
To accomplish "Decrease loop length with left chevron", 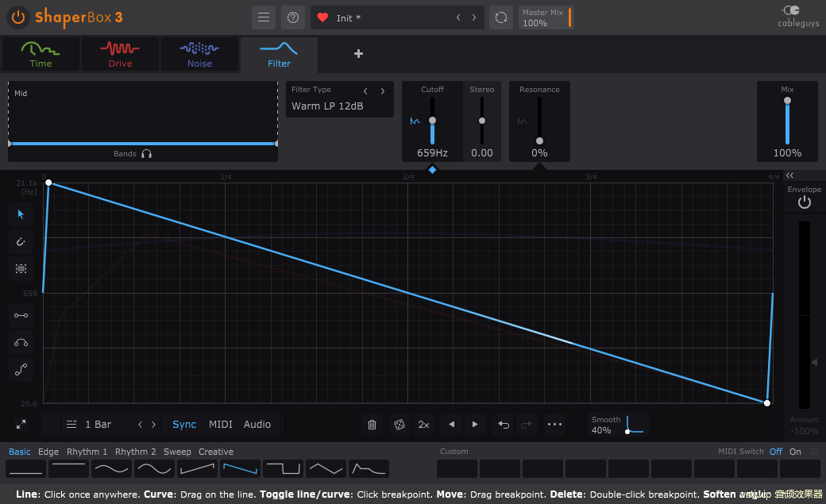I will coord(140,425).
